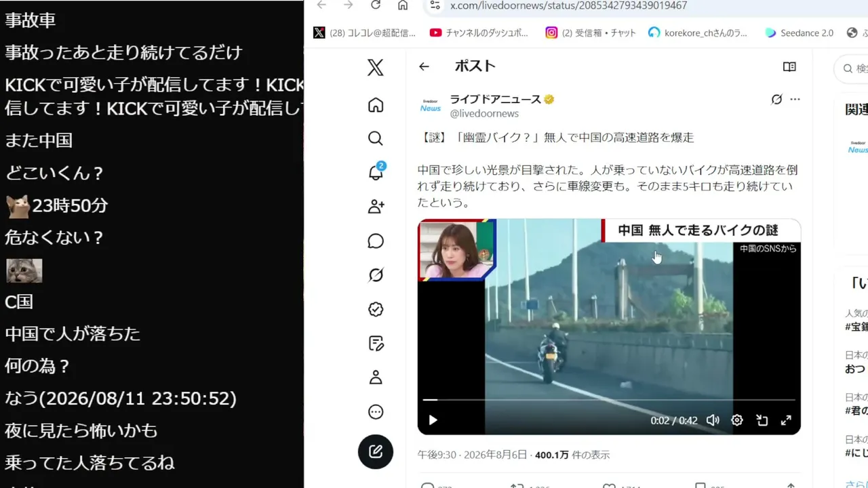Click the post timestamp 午後9:30 · 2026年8月6日
Screen dimensions: 868x488
[472, 455]
